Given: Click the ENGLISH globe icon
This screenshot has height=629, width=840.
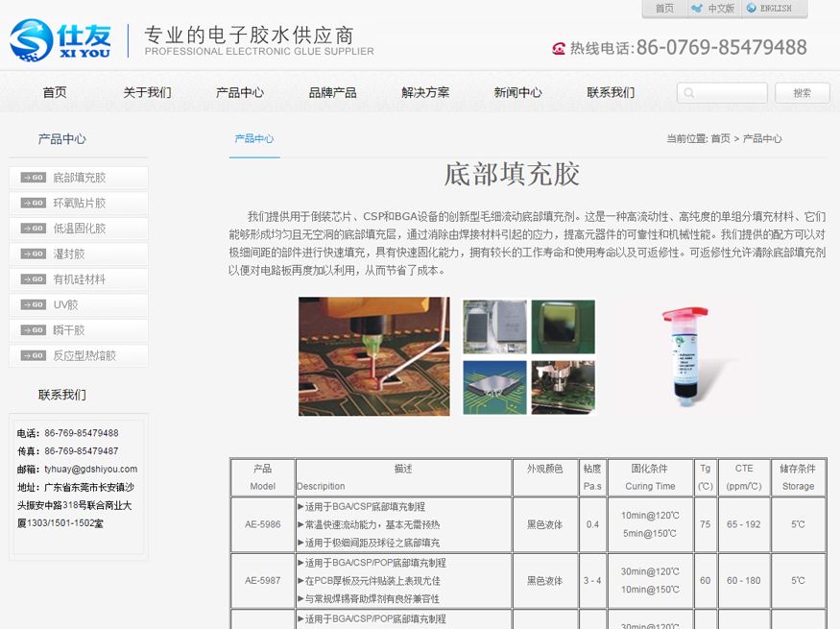Looking at the screenshot, I should [751, 8].
